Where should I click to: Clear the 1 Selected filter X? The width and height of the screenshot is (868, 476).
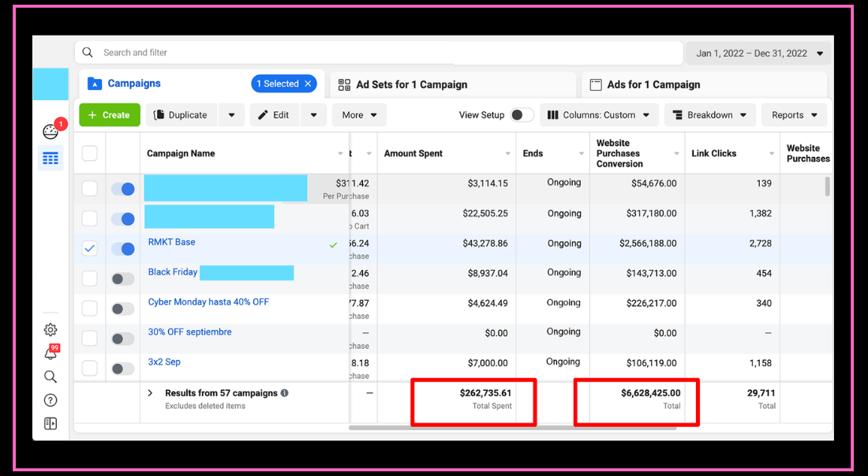308,84
